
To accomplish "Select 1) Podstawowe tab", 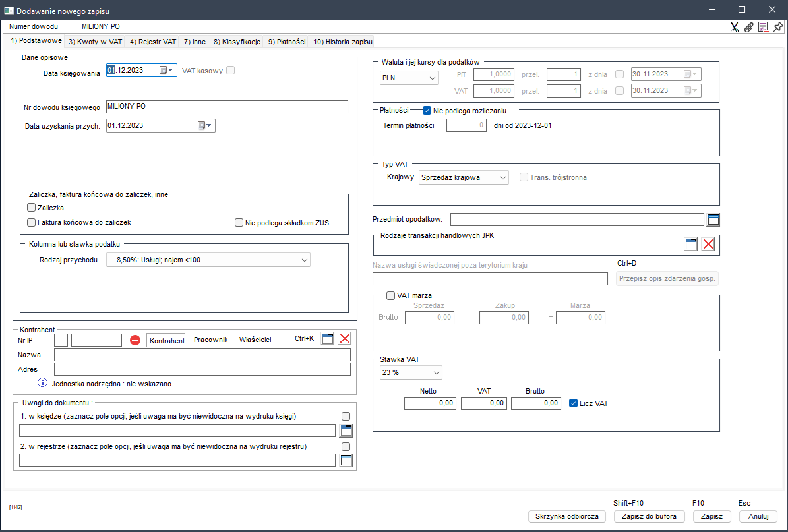I will pyautogui.click(x=36, y=41).
